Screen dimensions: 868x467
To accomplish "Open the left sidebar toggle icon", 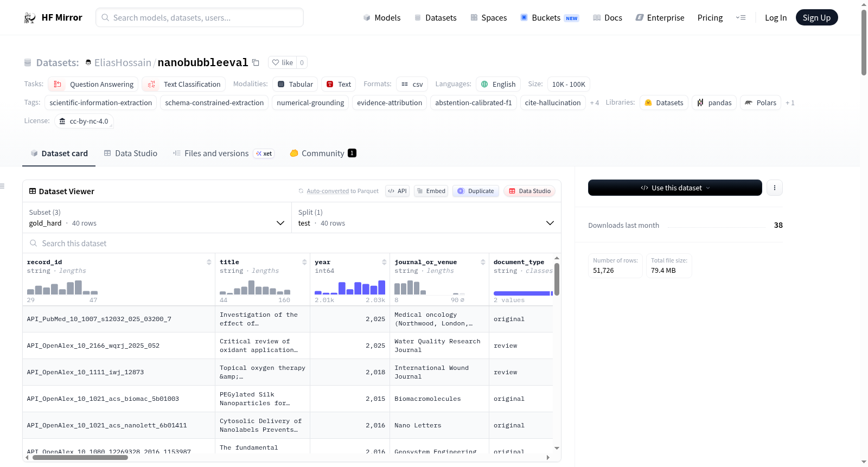I will pyautogui.click(x=2, y=186).
